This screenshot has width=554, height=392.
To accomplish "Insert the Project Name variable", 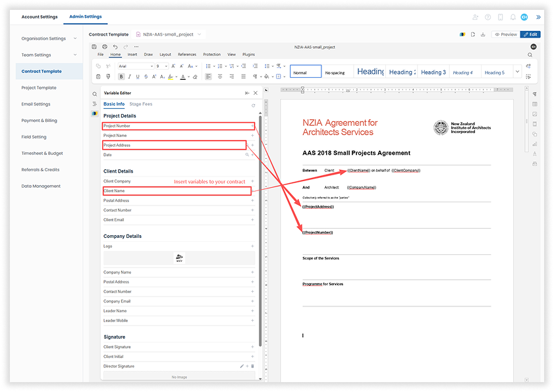I will tap(252, 135).
